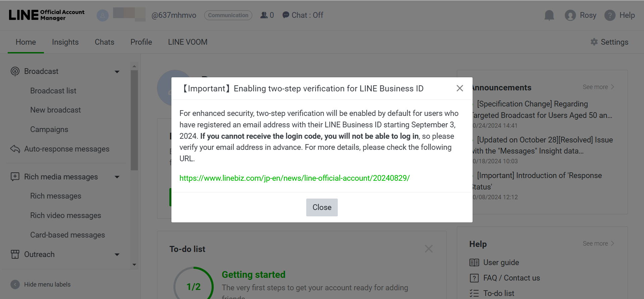
Task: Click the Rich media messages icon
Action: coord(15,177)
